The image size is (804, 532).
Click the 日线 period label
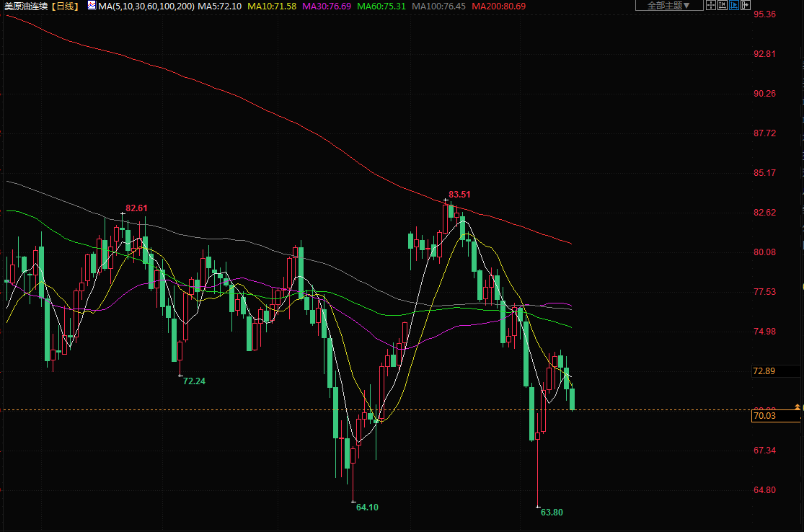click(x=67, y=6)
